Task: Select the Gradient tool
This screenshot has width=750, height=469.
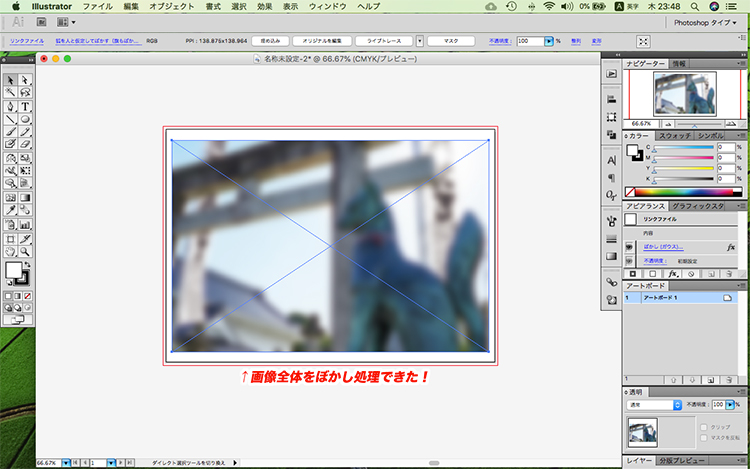Action: pyautogui.click(x=25, y=197)
